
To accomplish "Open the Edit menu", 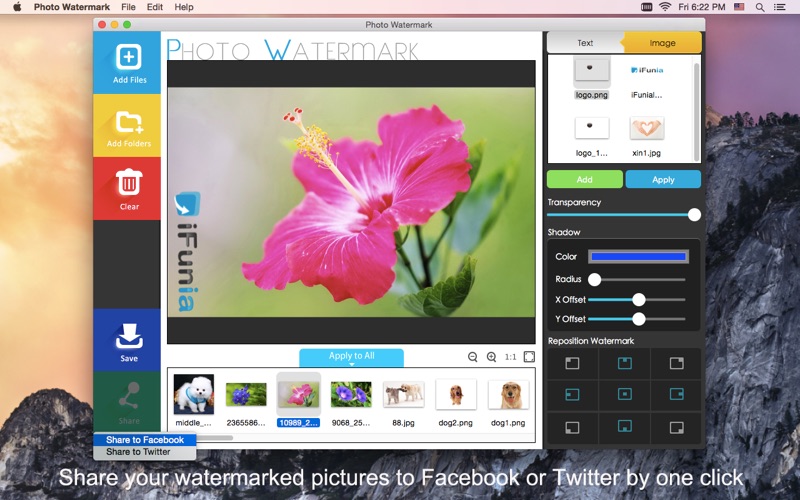I will click(x=155, y=7).
